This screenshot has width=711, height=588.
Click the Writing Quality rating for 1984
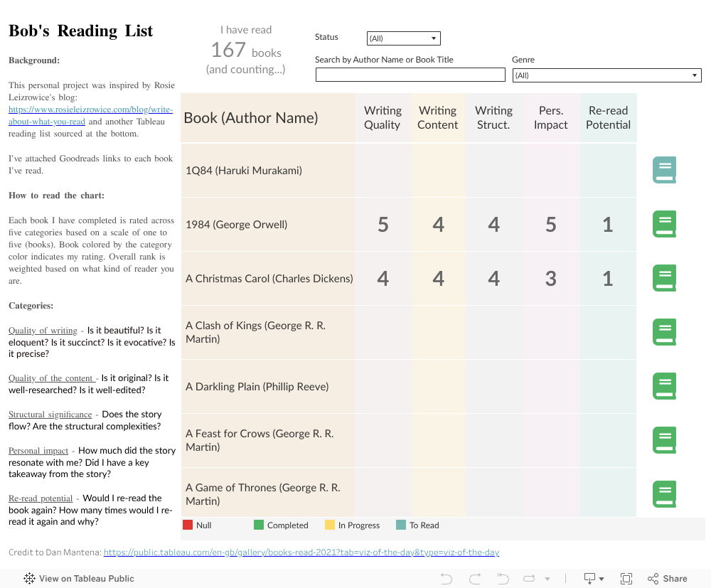383,225
